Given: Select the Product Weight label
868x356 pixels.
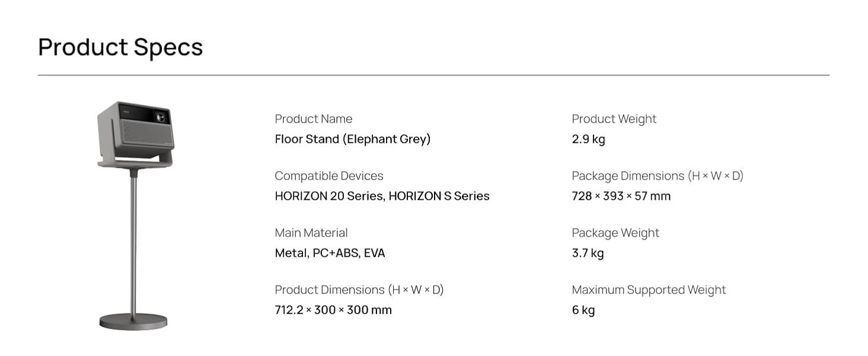Looking at the screenshot, I should tap(614, 119).
